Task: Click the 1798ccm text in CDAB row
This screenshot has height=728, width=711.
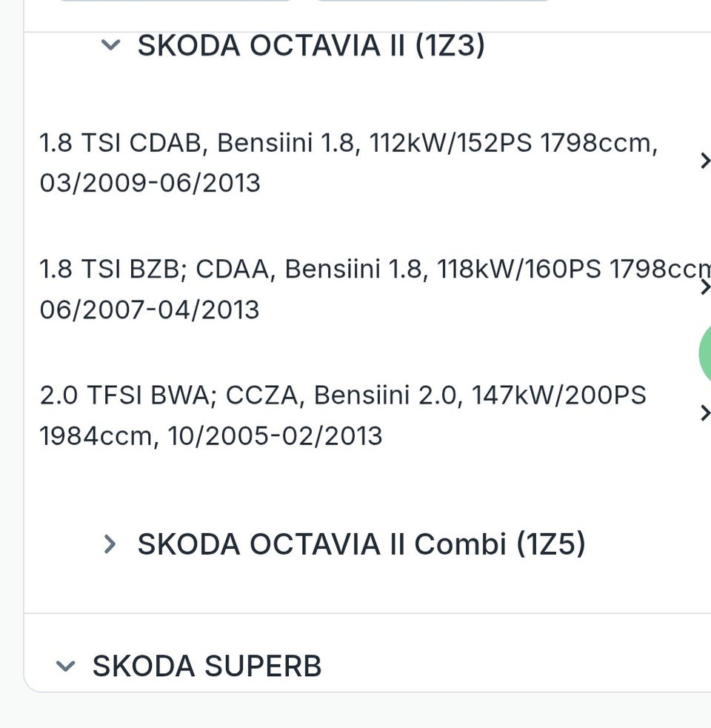Action: click(x=598, y=143)
